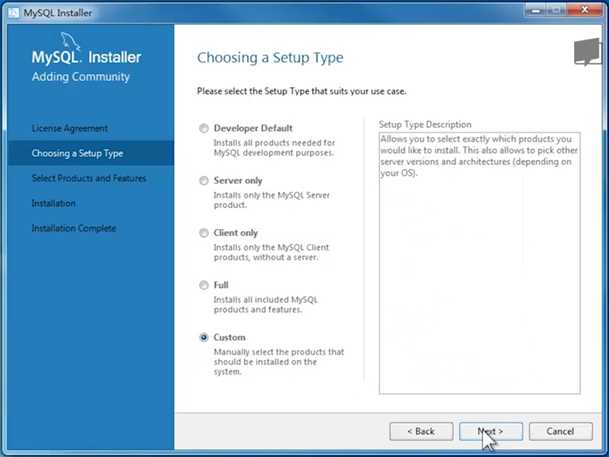Image resolution: width=609 pixels, height=457 pixels.
Task: Click the 'Custom' label text
Action: [x=230, y=337]
